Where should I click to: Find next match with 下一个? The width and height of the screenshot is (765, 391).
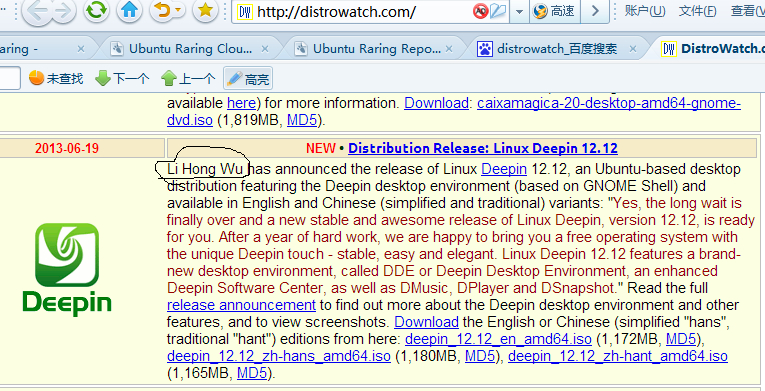(x=122, y=78)
